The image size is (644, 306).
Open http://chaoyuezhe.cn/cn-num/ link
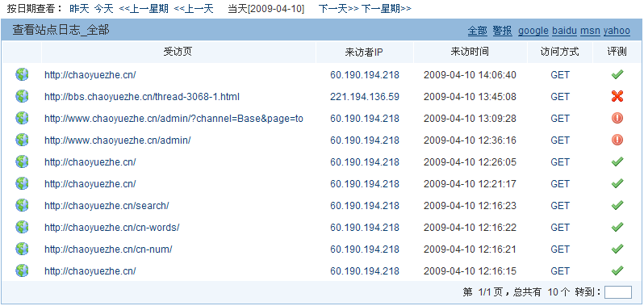(108, 249)
